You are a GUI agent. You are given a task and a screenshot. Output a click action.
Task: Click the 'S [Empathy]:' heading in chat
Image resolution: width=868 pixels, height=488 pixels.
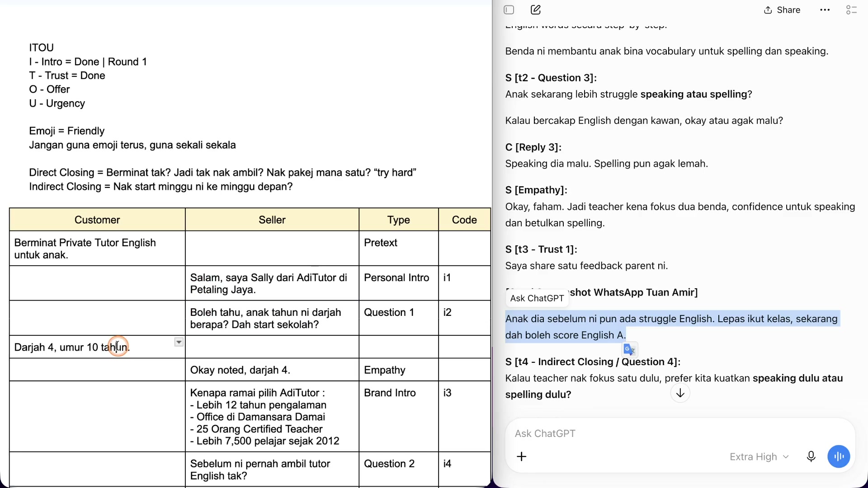tap(536, 190)
